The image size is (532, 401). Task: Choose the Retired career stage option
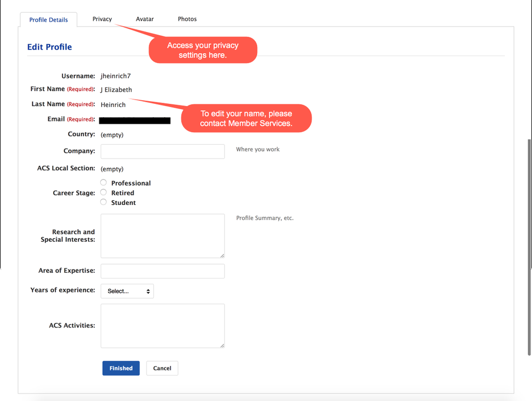tap(103, 192)
